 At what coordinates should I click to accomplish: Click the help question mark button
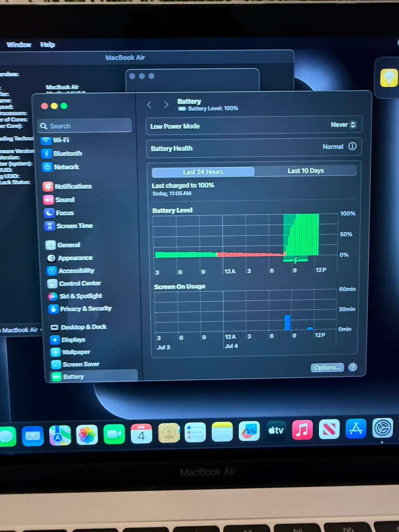point(353,367)
